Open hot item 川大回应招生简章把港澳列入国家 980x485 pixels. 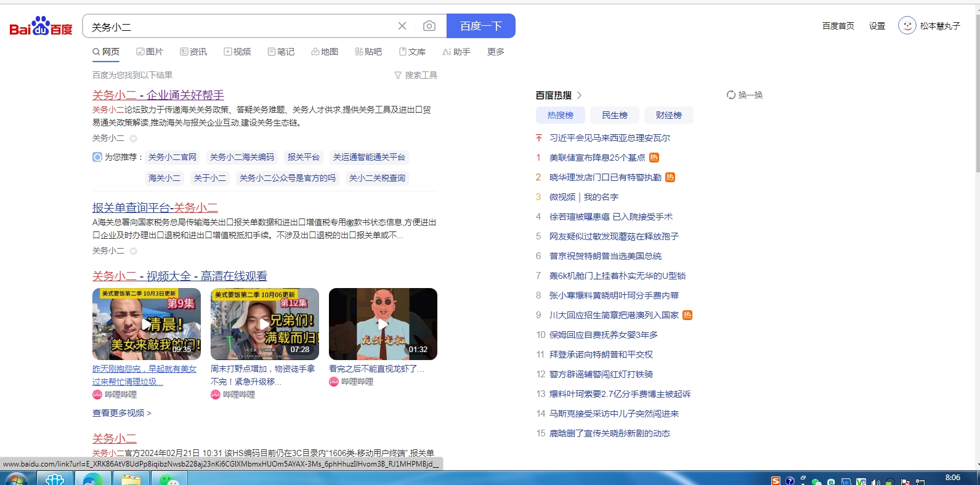tap(614, 315)
